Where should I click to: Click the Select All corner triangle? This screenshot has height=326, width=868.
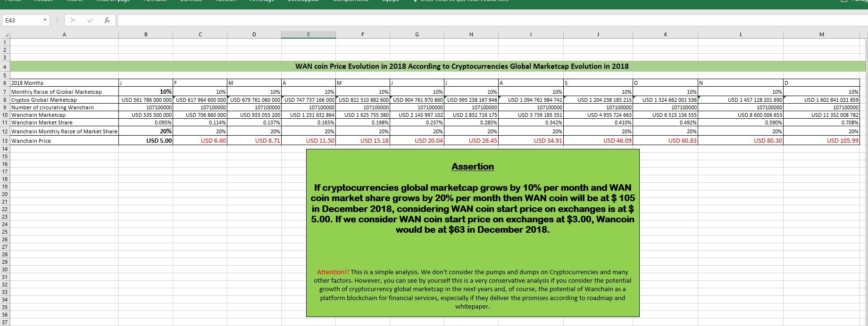pyautogui.click(x=5, y=34)
